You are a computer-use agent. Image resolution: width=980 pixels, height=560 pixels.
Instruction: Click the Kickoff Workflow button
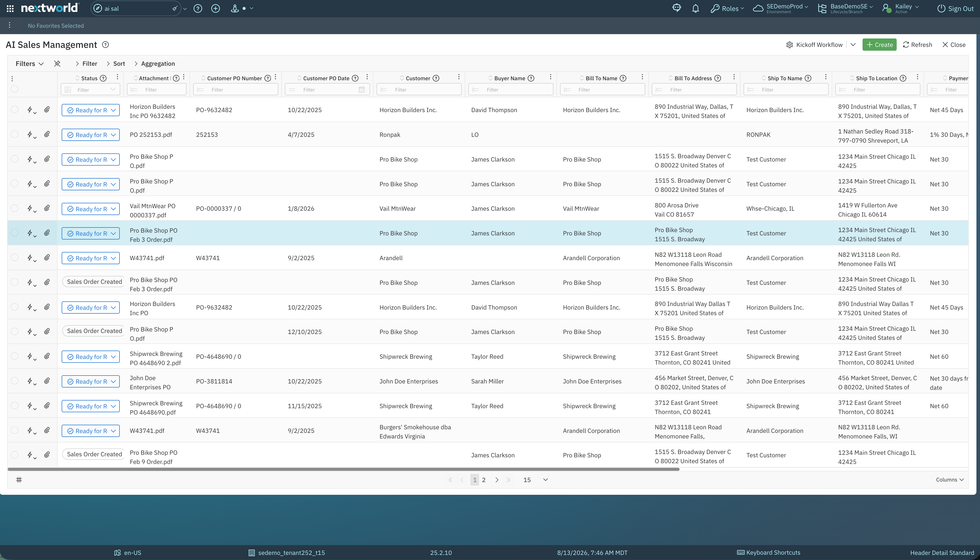815,45
